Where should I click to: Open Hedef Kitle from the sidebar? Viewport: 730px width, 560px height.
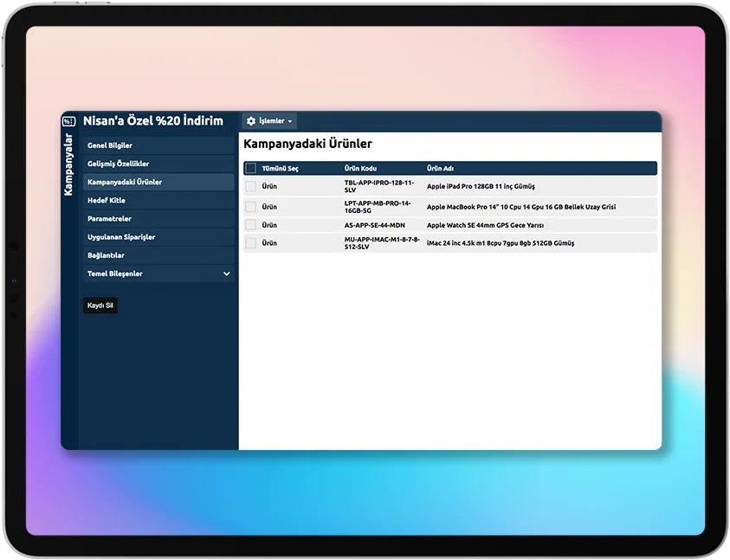pos(107,201)
